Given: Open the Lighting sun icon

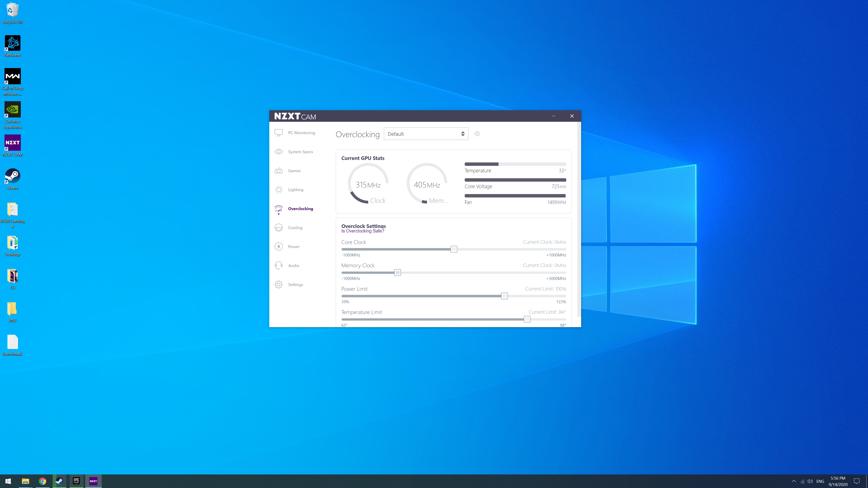Looking at the screenshot, I should pos(279,190).
